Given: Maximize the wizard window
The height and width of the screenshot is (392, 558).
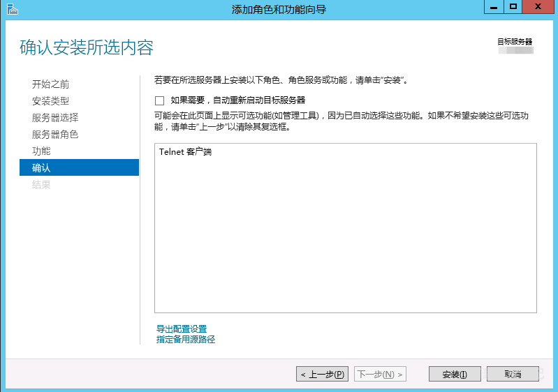Looking at the screenshot, I should click(513, 7).
